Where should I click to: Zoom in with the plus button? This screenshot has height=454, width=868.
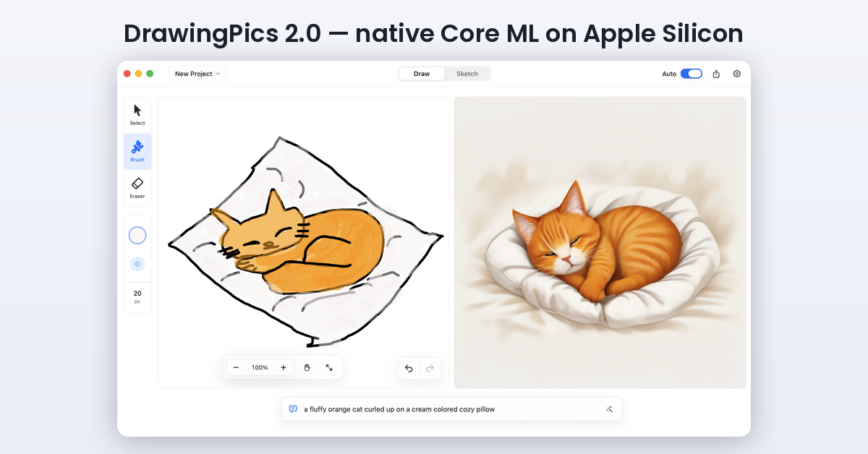pyautogui.click(x=284, y=367)
